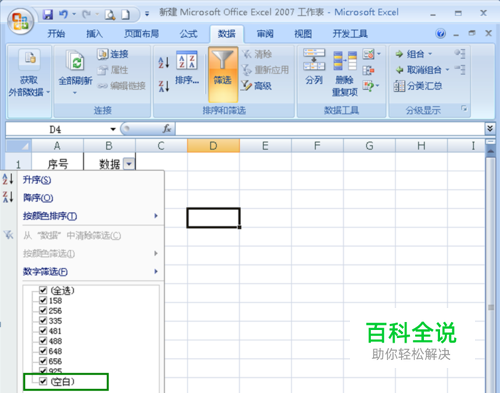This screenshot has height=393, width=500.
Task: Switch to the Page Layout (页面布局) tab
Action: [141, 34]
